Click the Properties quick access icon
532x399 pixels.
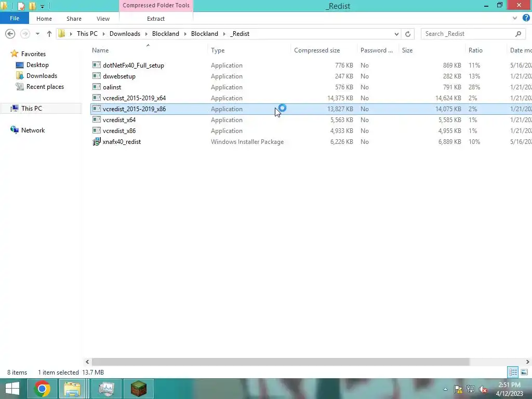(x=21, y=6)
